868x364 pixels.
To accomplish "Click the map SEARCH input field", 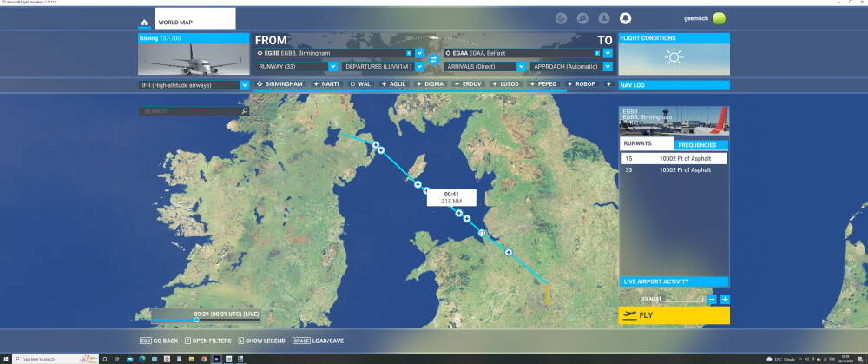I will tap(194, 111).
